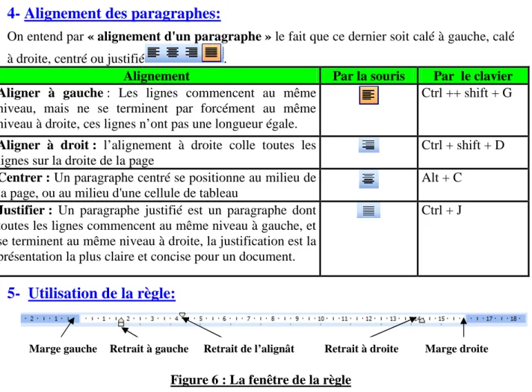
Task: Click the shortcut text 'Ctrl ++ shift + G'
Action: click(466, 93)
